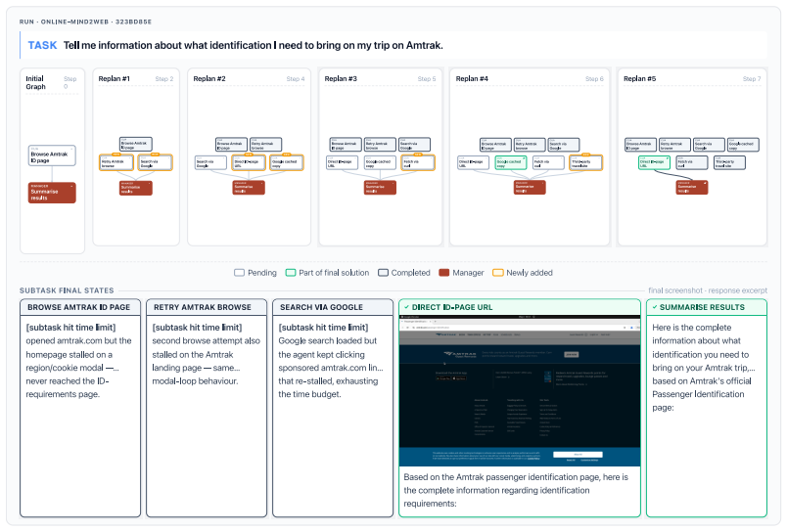Image resolution: width=787 pixels, height=532 pixels.
Task: Click the Completed legend swatch
Action: click(x=383, y=273)
